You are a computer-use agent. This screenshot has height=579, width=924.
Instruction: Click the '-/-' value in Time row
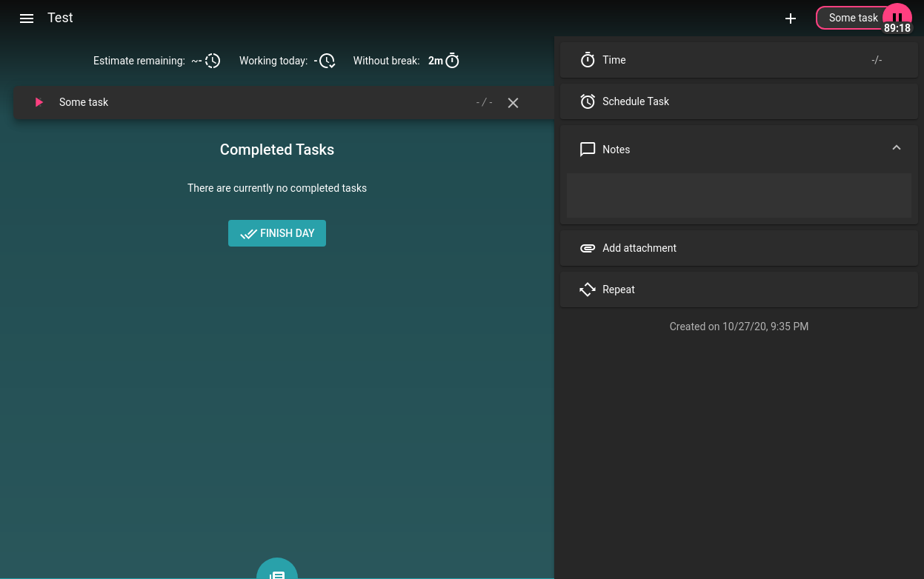[x=877, y=60]
